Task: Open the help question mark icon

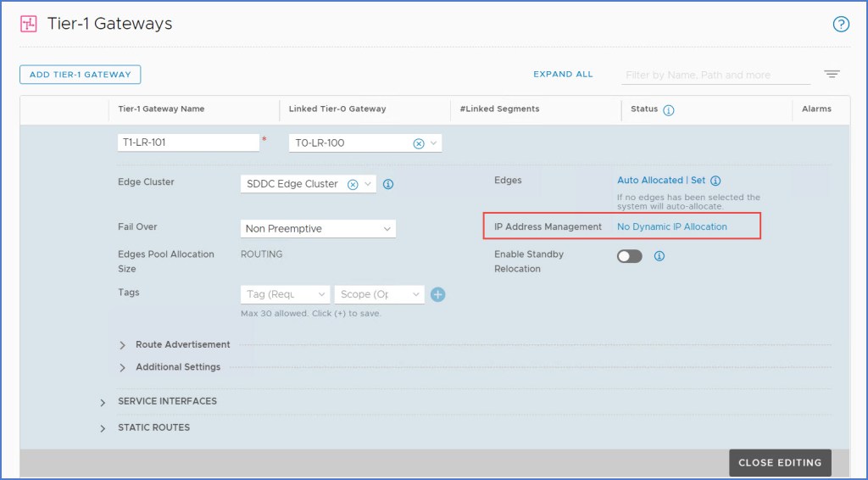Action: click(x=841, y=24)
